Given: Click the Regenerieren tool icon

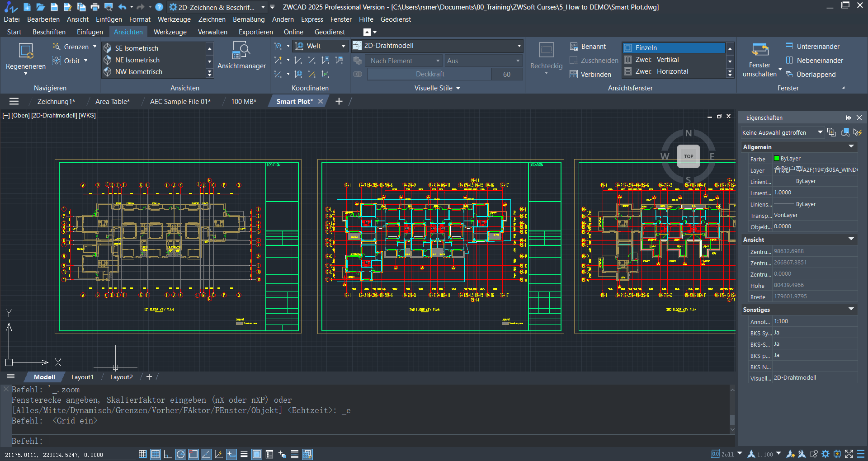Looking at the screenshot, I should (26, 51).
